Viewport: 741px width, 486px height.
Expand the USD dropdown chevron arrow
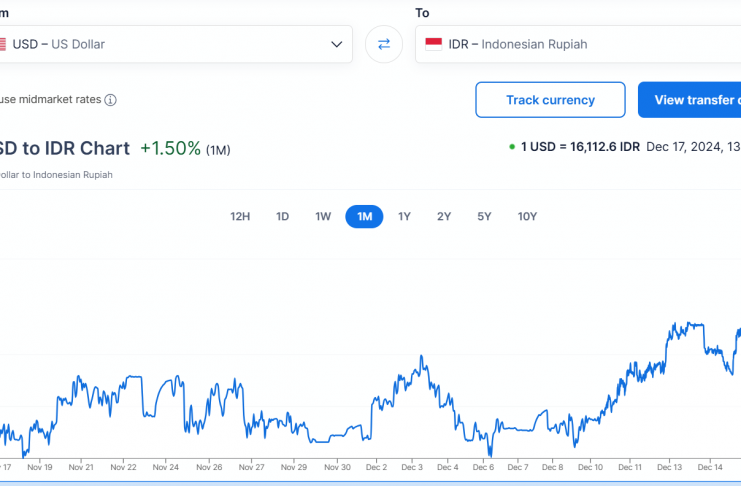coord(336,44)
